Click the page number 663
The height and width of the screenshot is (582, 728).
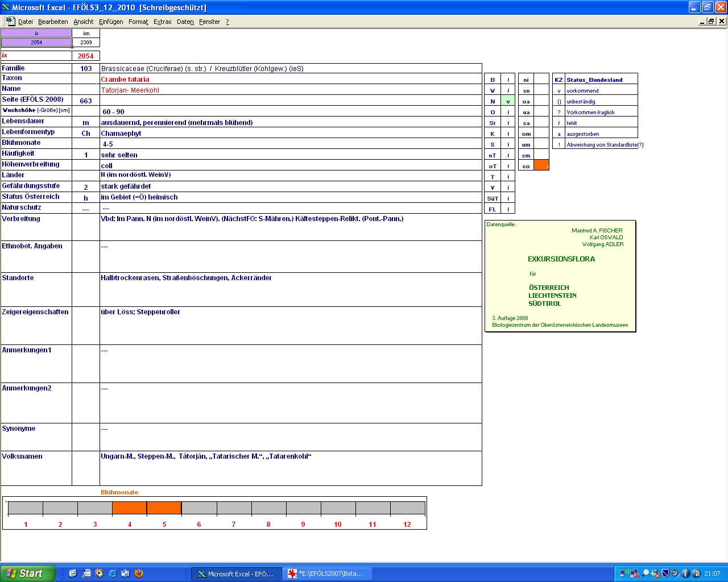pos(86,101)
